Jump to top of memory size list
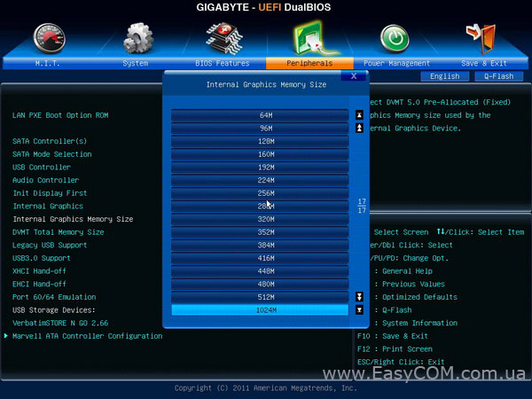532x399 pixels. (x=359, y=115)
